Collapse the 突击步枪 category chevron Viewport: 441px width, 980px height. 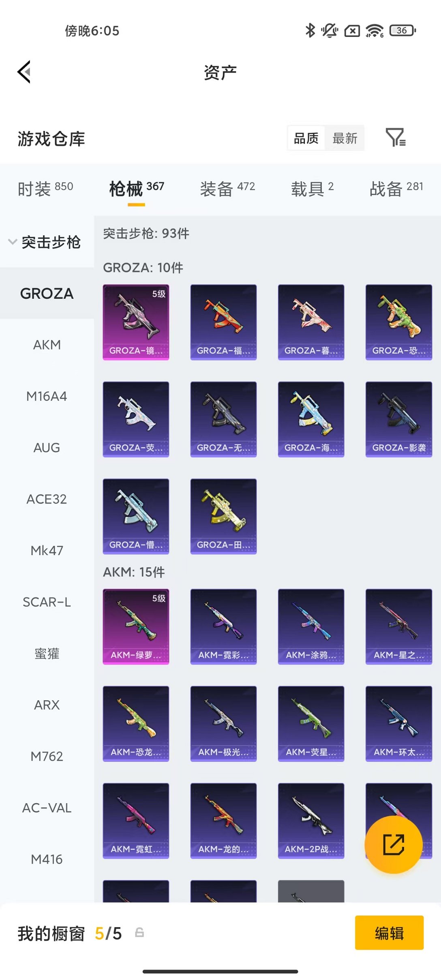pos(13,242)
